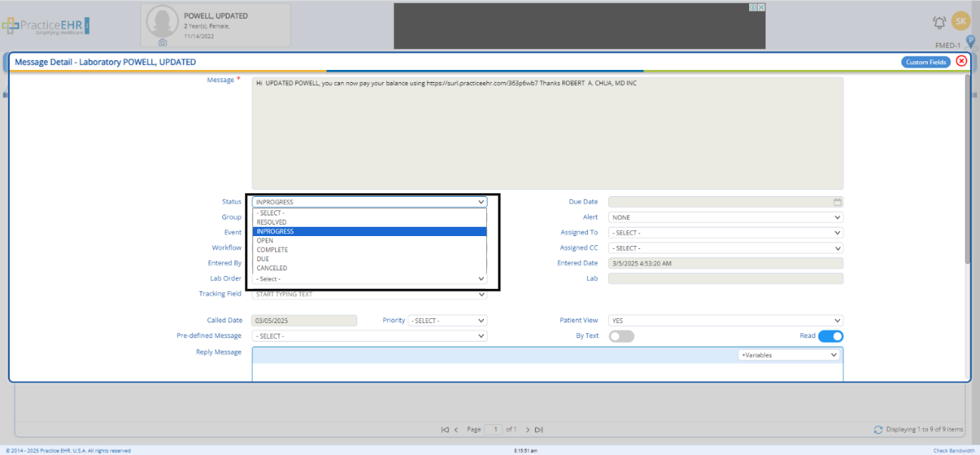Click the refresh icon near Displaying items

(878, 429)
